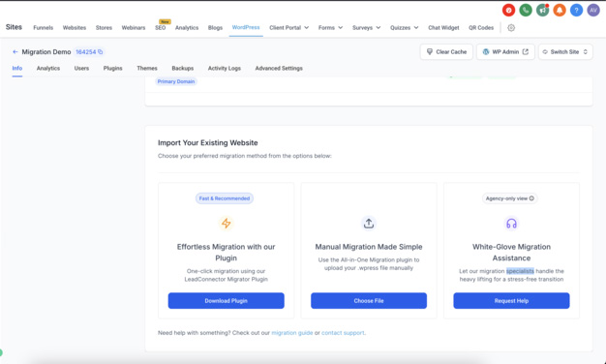The width and height of the screenshot is (606, 364).
Task: Switch to the Backups tab
Action: tap(182, 69)
